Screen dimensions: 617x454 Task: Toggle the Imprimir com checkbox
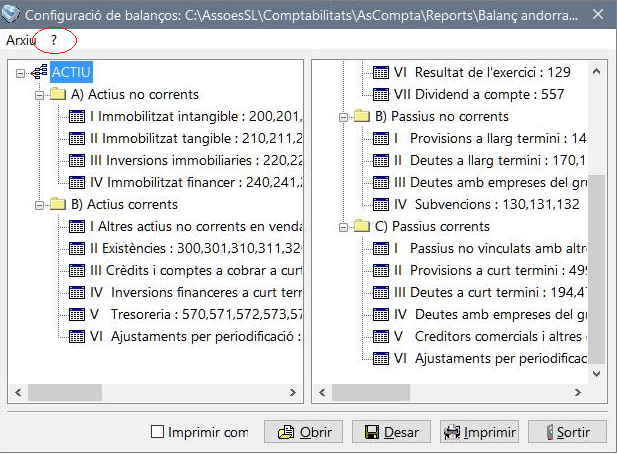(x=157, y=432)
